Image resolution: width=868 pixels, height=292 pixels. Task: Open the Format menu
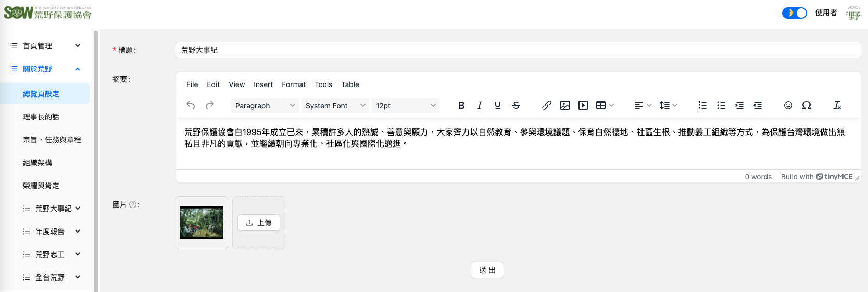point(294,84)
